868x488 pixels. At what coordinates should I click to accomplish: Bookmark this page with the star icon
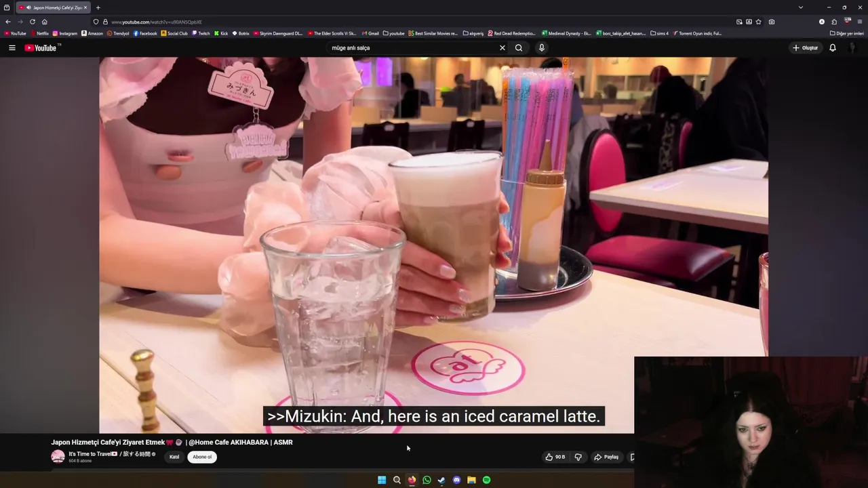point(758,22)
